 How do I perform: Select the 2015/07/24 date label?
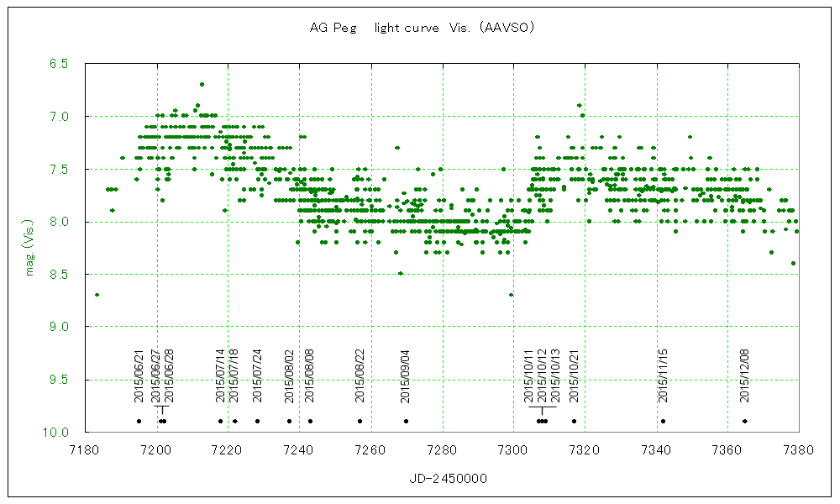tap(258, 377)
